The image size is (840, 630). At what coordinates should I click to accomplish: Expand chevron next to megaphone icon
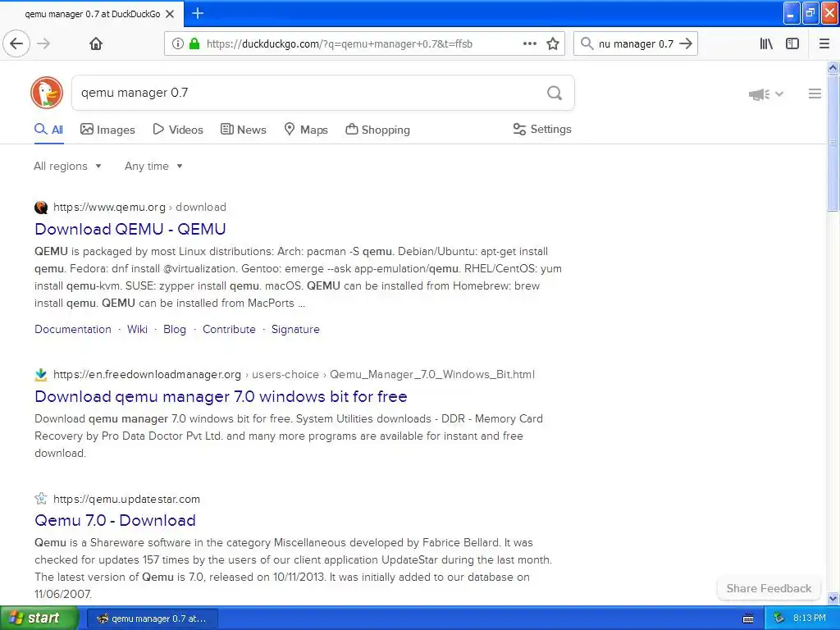[x=779, y=94]
